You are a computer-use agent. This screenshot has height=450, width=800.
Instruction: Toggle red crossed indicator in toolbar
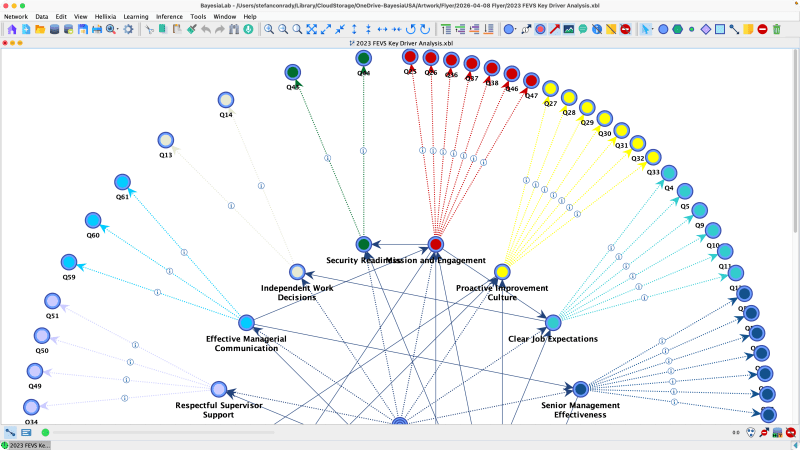626,30
